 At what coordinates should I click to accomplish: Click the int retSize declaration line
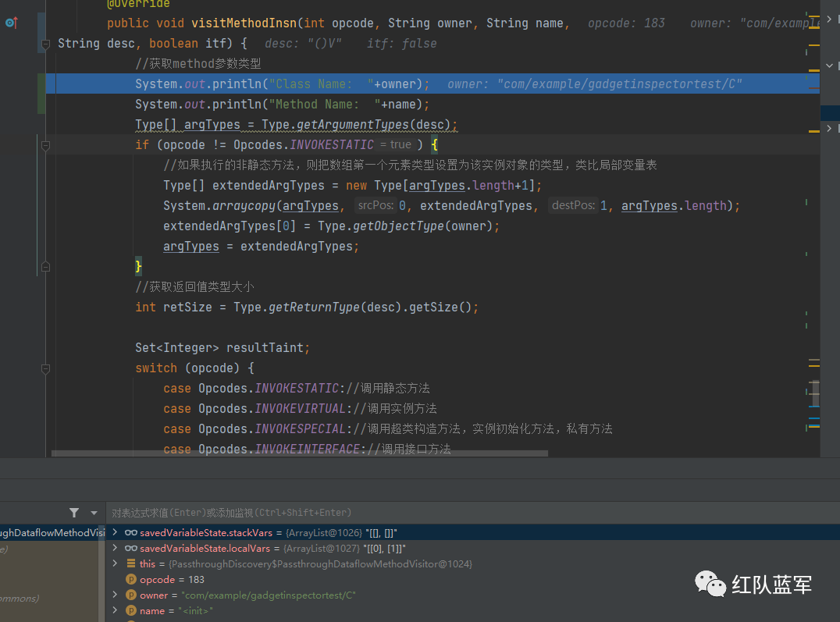pos(307,307)
